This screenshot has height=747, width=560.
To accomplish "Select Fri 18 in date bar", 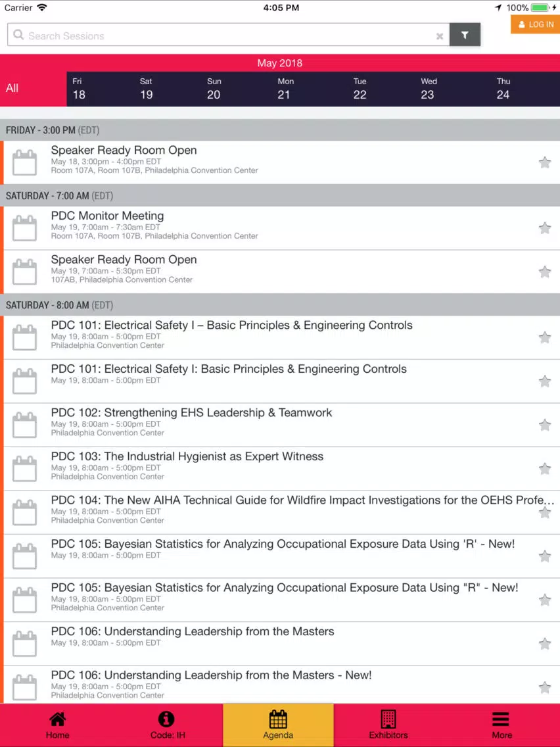I will [x=79, y=89].
